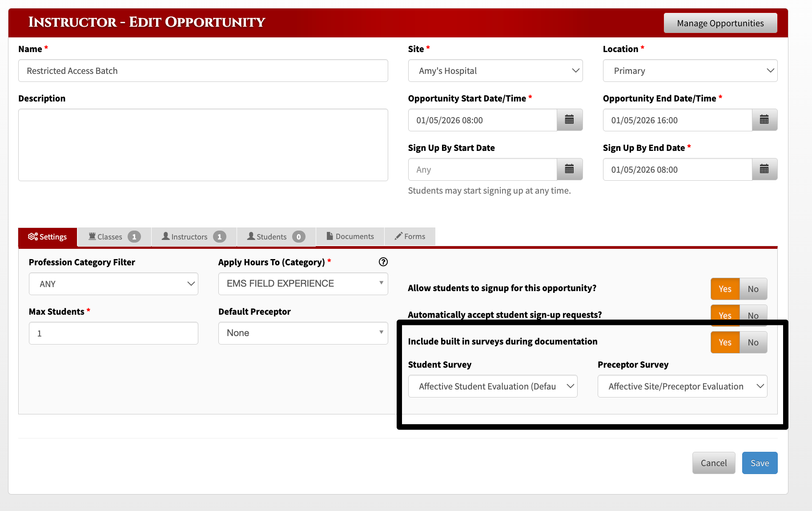Open the Forms tab

coord(410,236)
